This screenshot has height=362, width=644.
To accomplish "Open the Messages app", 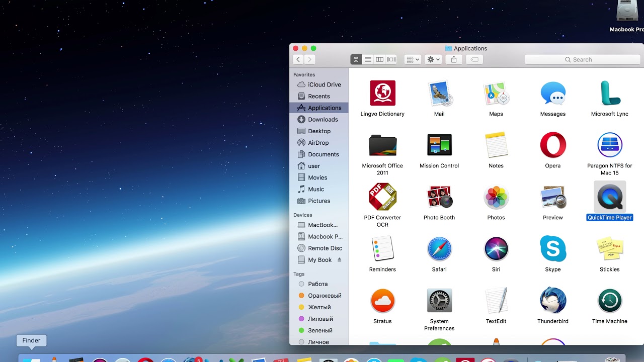I will click(x=553, y=93).
